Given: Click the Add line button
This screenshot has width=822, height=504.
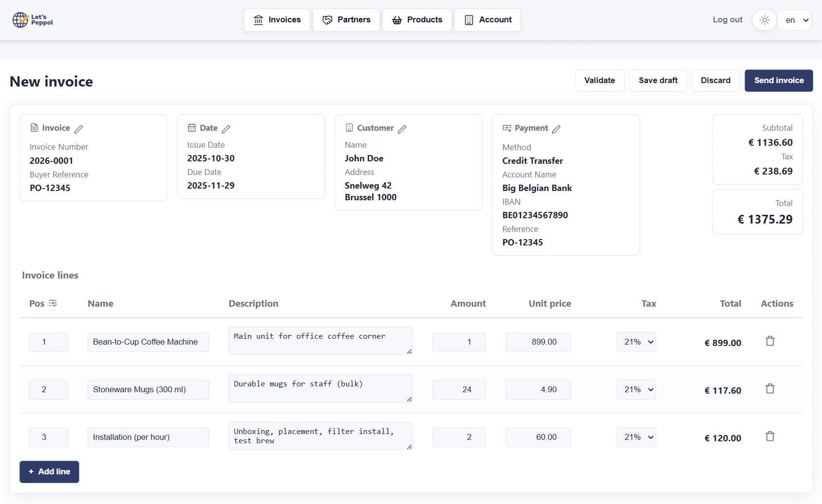Looking at the screenshot, I should (x=49, y=472).
